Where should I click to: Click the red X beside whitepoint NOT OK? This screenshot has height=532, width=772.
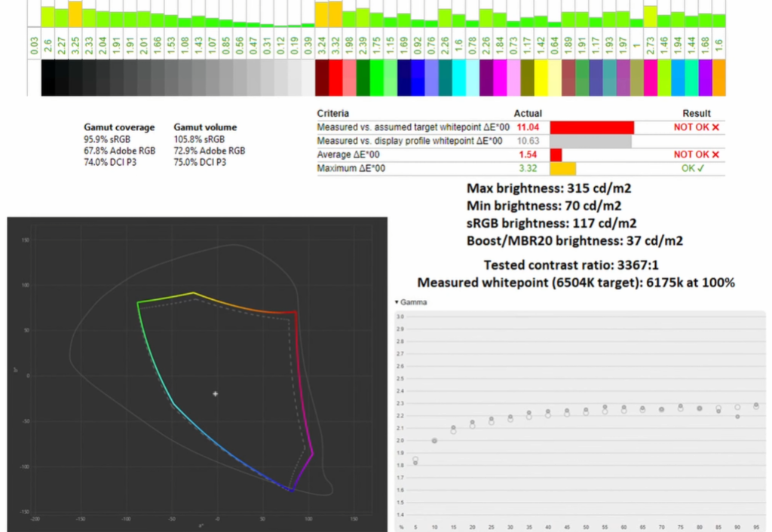715,127
